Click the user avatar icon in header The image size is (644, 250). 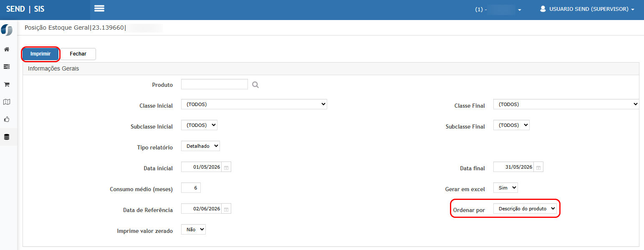pyautogui.click(x=543, y=9)
